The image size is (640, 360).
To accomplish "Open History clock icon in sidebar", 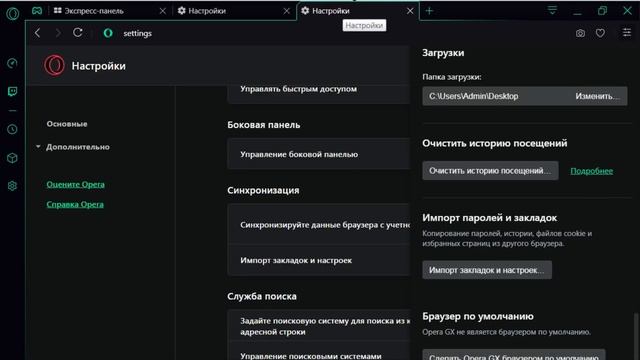I will click(12, 129).
